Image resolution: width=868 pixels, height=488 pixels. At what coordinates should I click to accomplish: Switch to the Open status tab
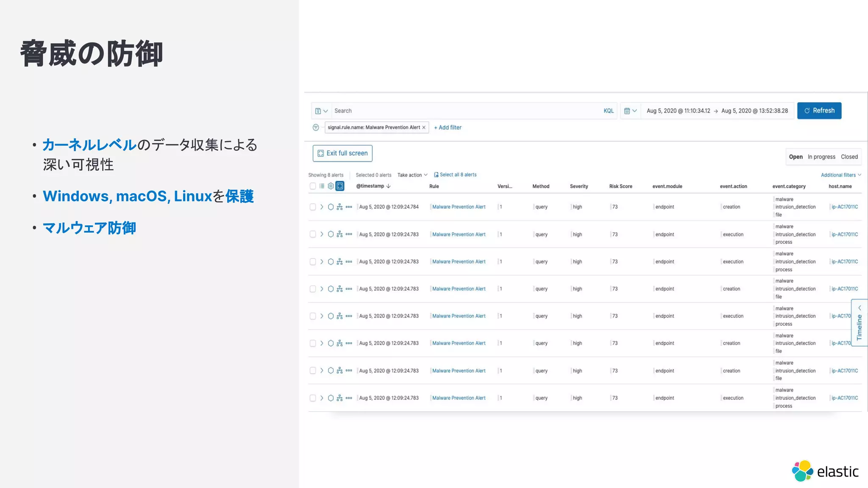click(x=796, y=157)
